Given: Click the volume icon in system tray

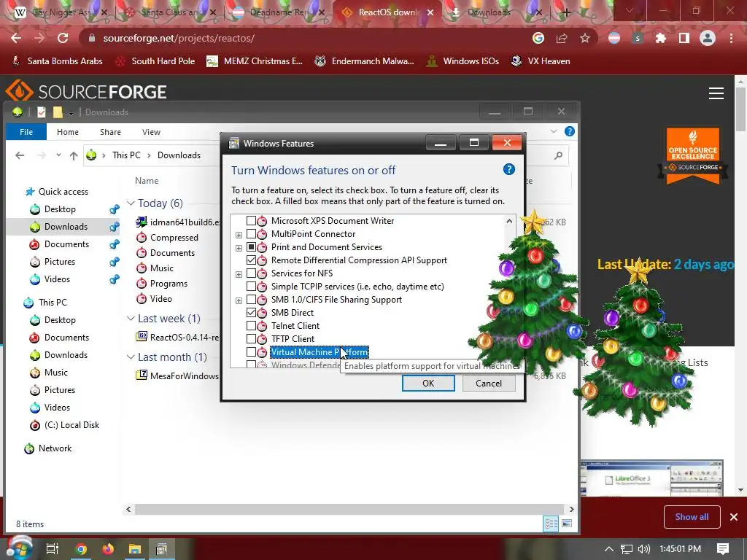Looking at the screenshot, I should (643, 549).
